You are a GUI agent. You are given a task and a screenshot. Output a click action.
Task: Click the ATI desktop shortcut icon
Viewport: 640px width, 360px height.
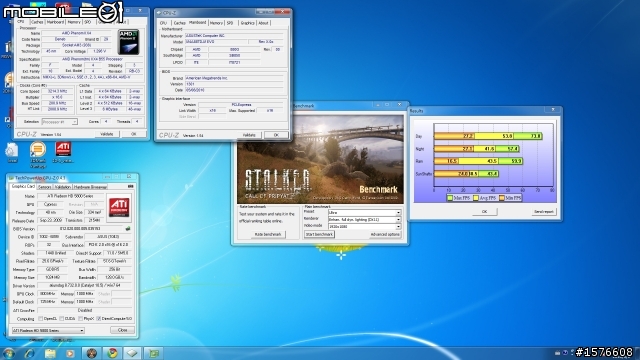[x=63, y=149]
